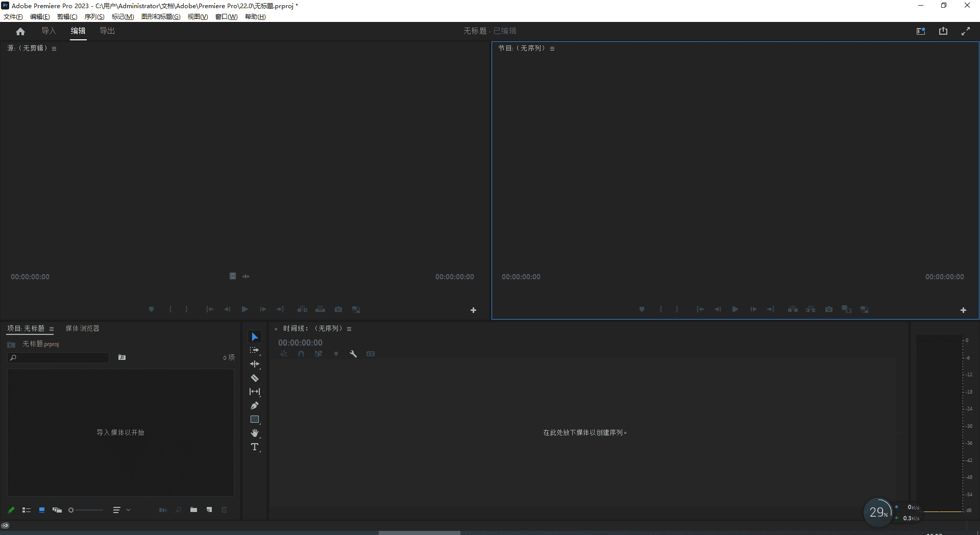Open Source panel hamburger menu
This screenshot has width=980, height=535.
[54, 48]
